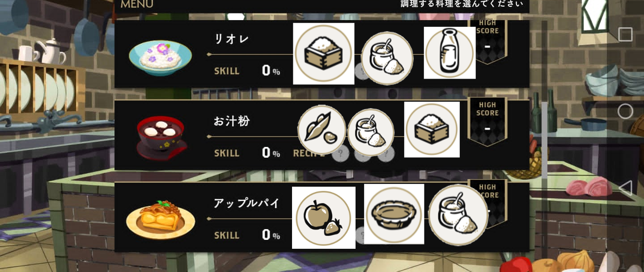The height and width of the screenshot is (272, 644).
Task: Tap the rice box icon in お汁粉 row
Action: click(432, 130)
